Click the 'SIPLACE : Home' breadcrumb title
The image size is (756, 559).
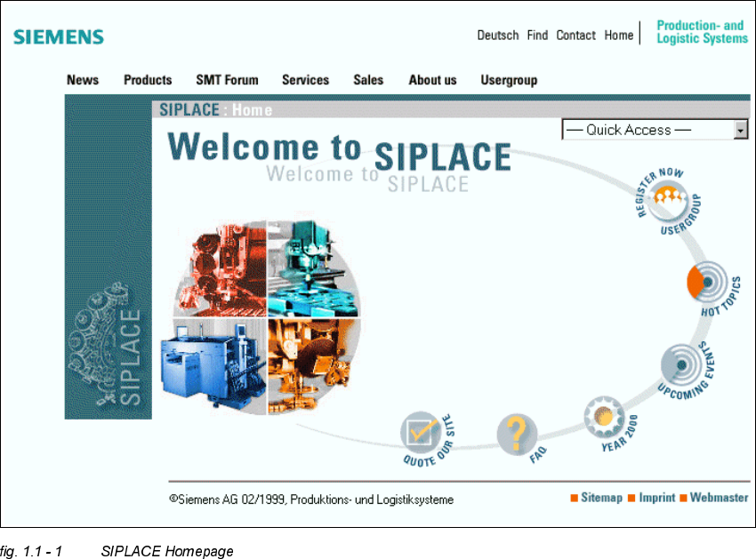(x=215, y=110)
